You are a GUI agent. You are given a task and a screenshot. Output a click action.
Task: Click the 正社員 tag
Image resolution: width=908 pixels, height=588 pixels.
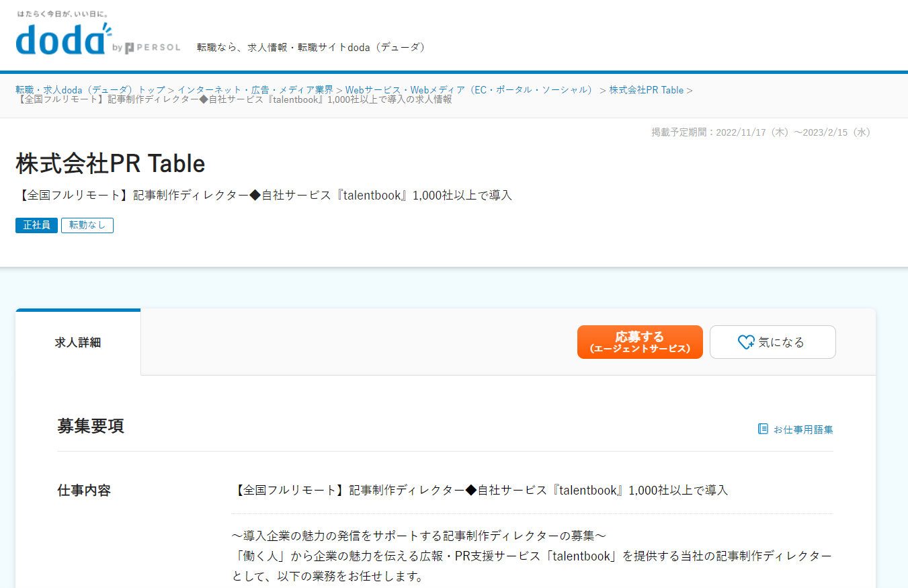[36, 225]
